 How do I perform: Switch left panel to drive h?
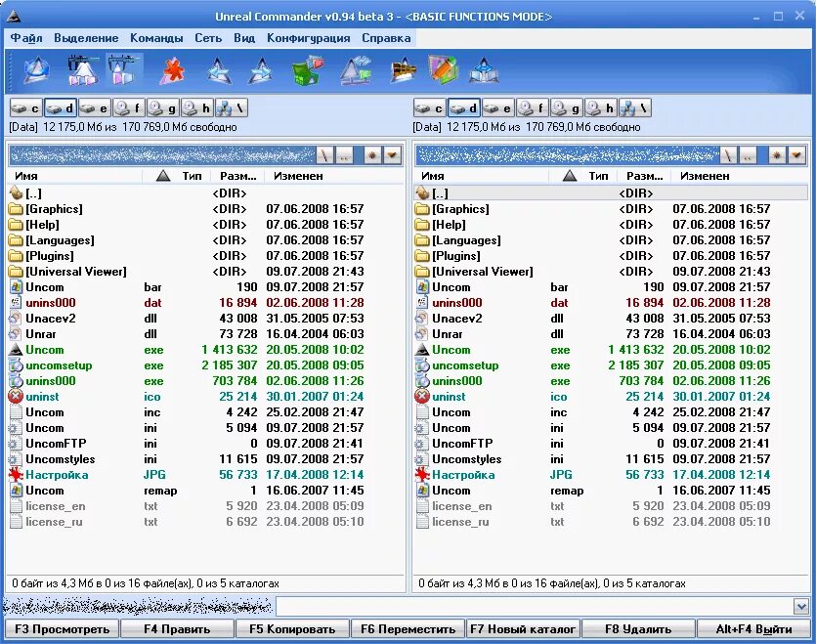196,108
